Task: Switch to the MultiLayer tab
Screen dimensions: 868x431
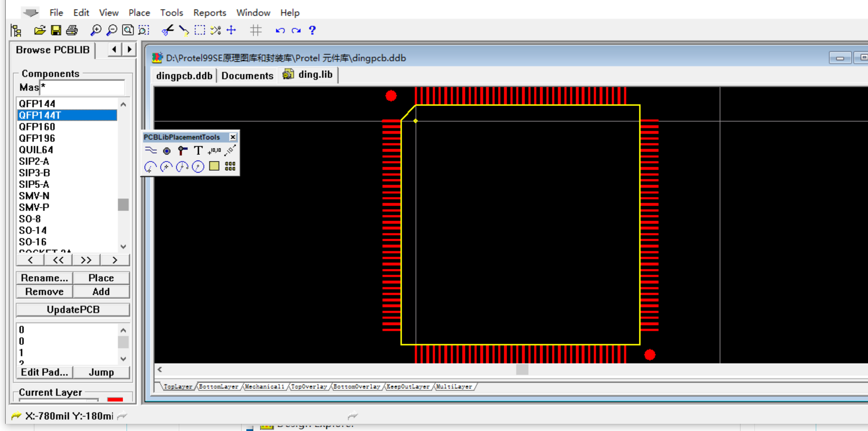Action: tap(454, 386)
